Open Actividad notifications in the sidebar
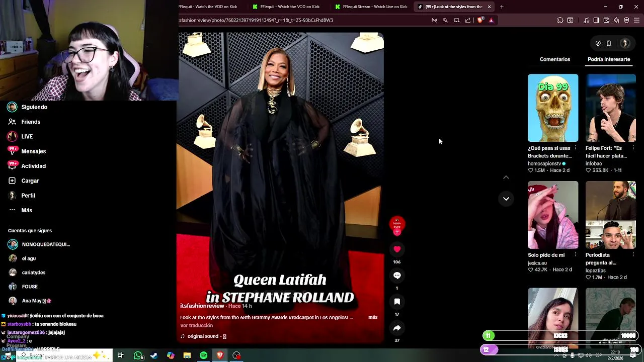 [x=33, y=166]
